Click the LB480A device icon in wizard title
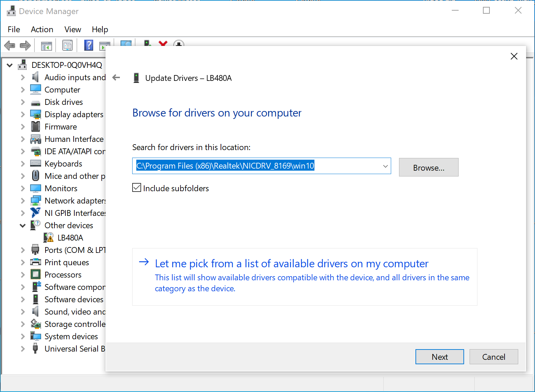Screen dimensions: 535x392 point(136,78)
